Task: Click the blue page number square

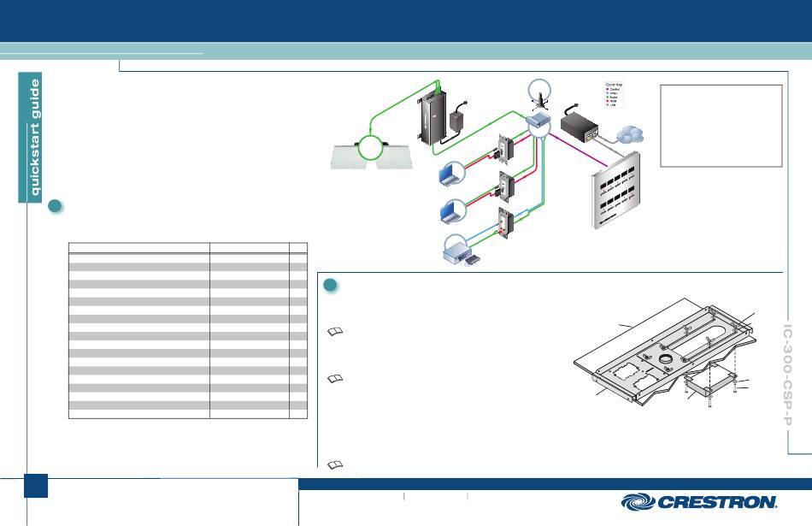Action: point(36,485)
